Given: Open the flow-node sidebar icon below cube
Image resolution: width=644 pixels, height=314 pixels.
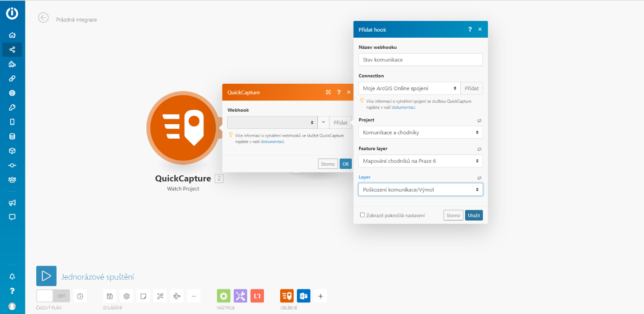Looking at the screenshot, I should tap(13, 165).
